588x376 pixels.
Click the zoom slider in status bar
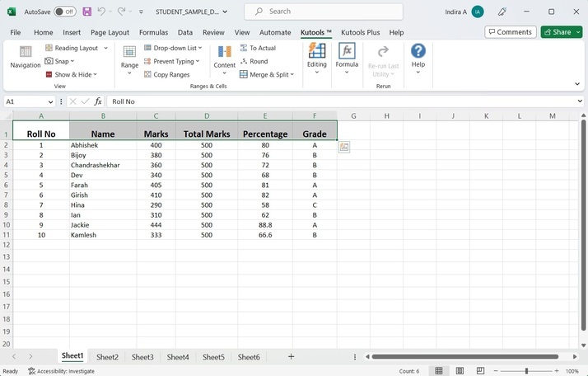[x=526, y=371]
